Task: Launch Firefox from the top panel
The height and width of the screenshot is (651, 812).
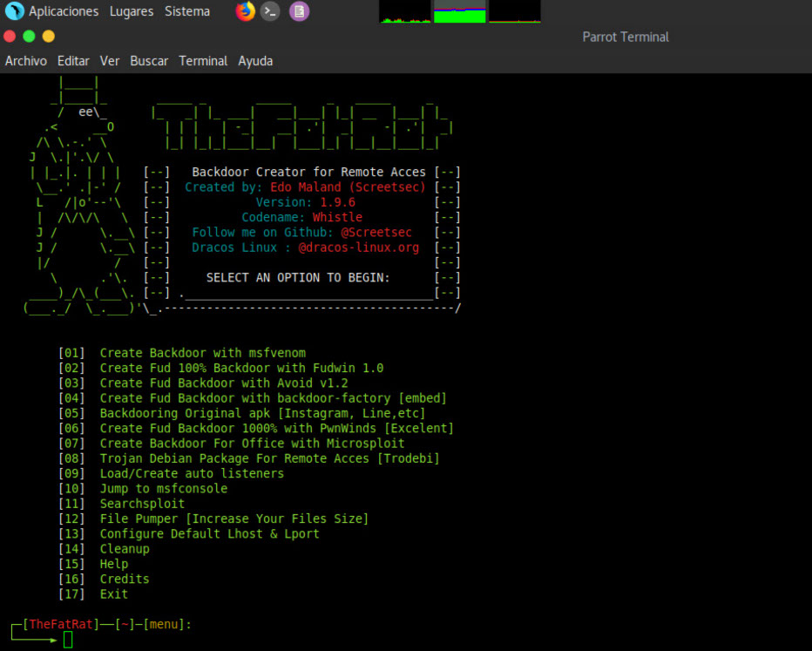Action: click(245, 10)
